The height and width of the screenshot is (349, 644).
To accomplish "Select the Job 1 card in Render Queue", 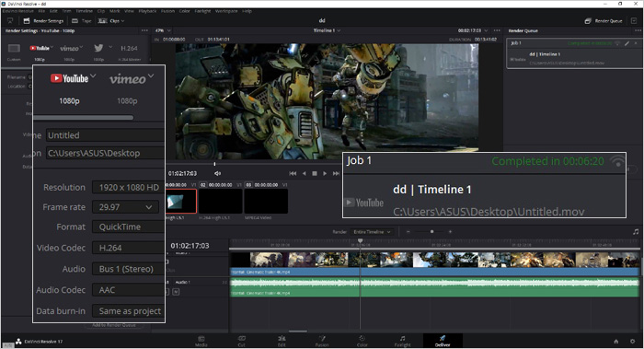I will click(574, 53).
